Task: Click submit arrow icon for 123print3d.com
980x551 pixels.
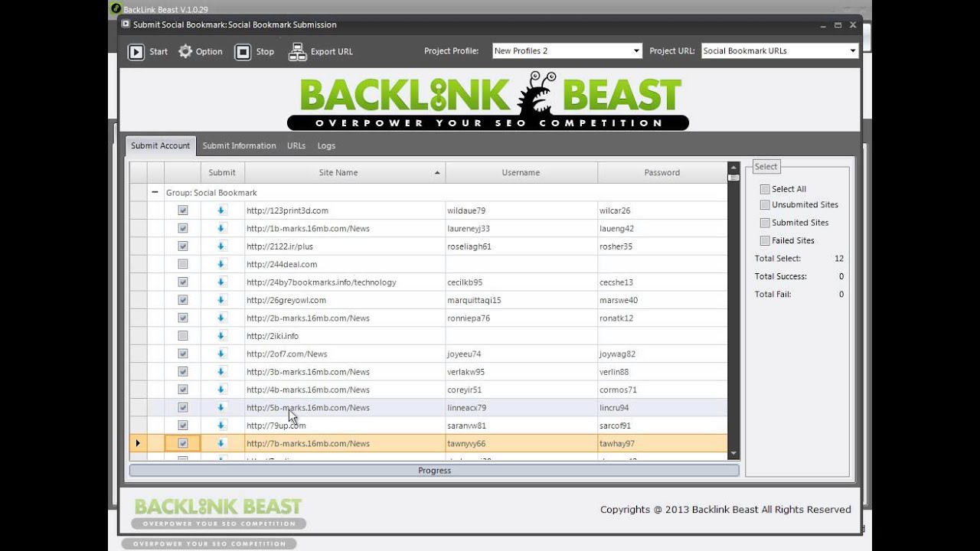Action: [x=221, y=210]
